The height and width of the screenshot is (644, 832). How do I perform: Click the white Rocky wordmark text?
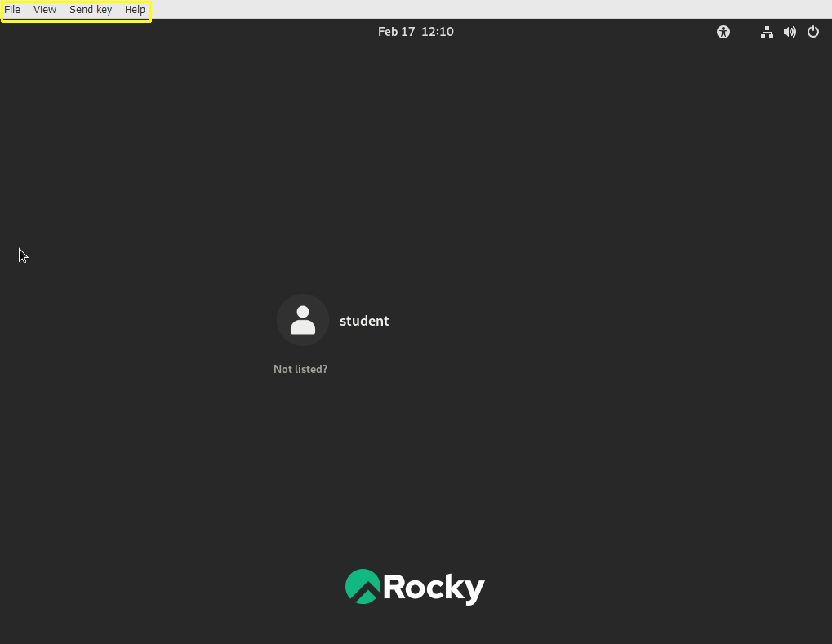click(x=434, y=587)
